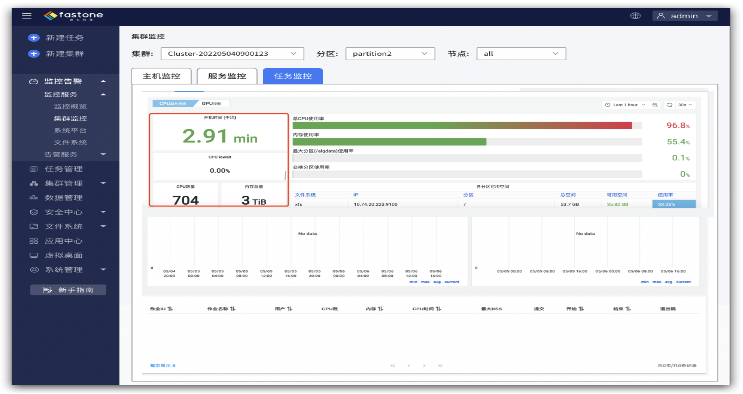Click the 集群管理 sidebar icon
This screenshot has height=394, width=743.
[34, 183]
